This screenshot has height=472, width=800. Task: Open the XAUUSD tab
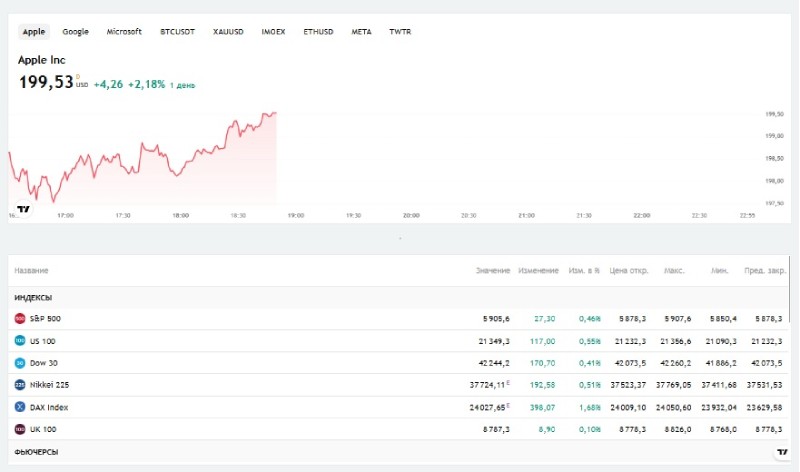click(x=228, y=32)
